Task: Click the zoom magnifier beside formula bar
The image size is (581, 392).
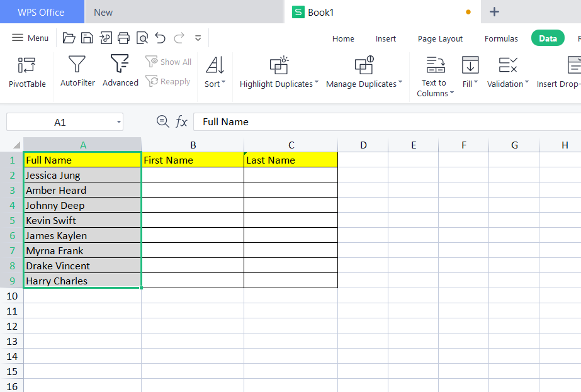Action: 162,121
